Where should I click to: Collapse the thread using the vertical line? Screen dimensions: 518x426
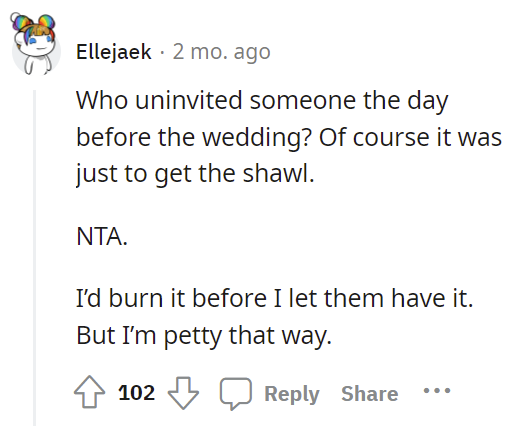34,258
